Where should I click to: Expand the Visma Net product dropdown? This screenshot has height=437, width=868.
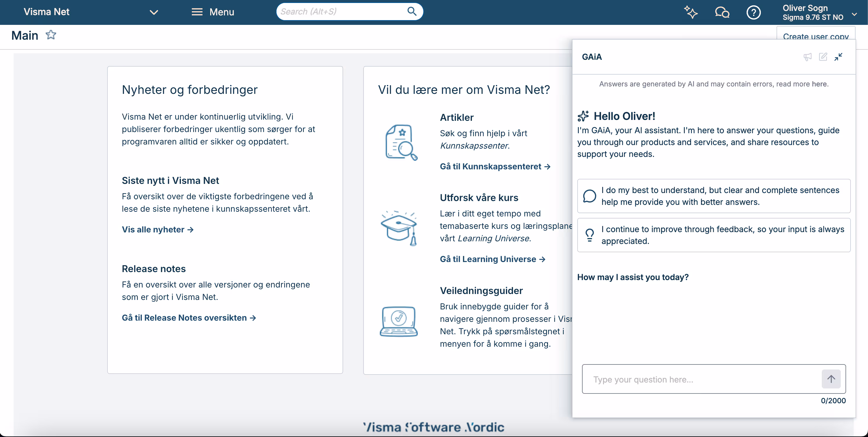pyautogui.click(x=154, y=12)
